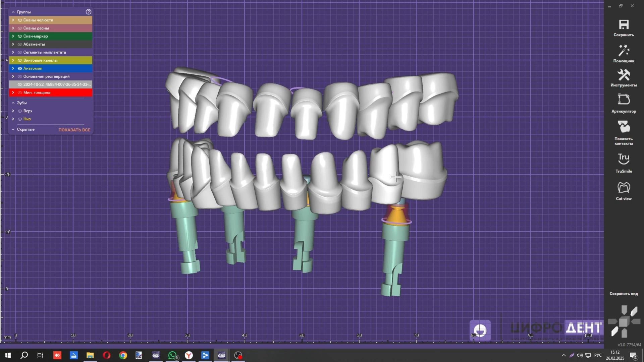Toggle visibility of Сканы челюсти group

point(20,20)
